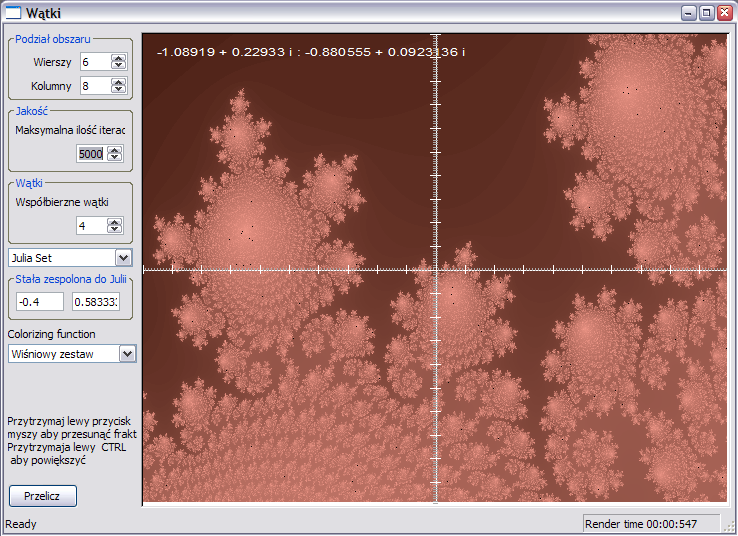
Task: Click the axes intersection on the fractal canvas
Action: point(436,270)
